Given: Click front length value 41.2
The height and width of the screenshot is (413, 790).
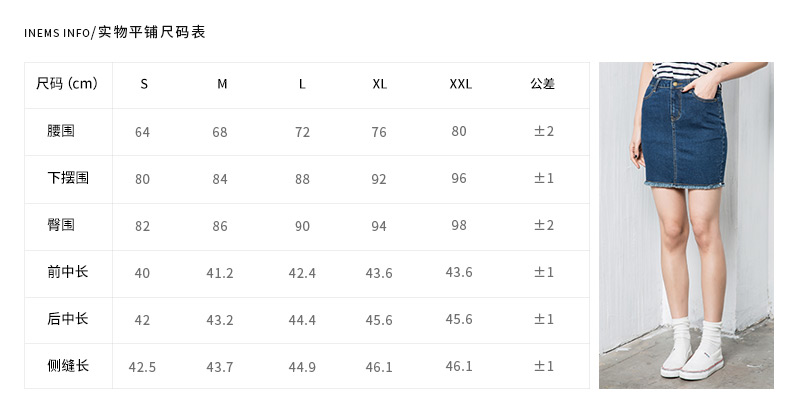Looking at the screenshot, I should [220, 273].
